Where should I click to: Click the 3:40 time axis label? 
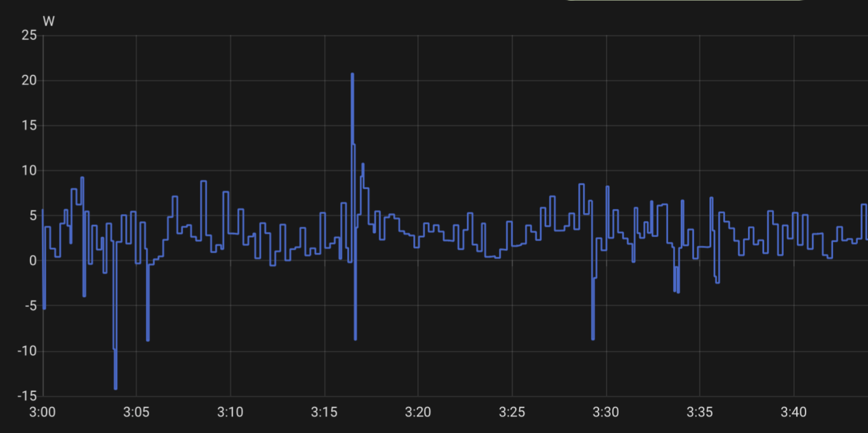(x=793, y=412)
